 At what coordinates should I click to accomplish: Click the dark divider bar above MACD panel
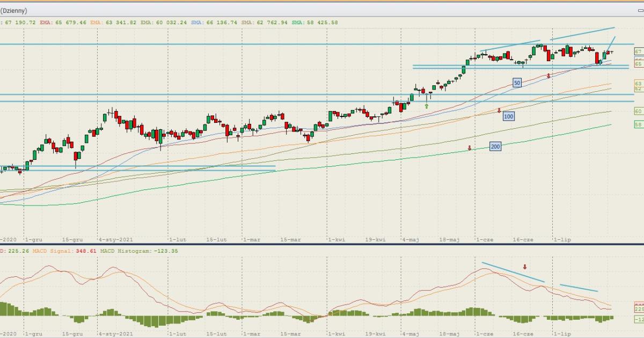point(322,245)
